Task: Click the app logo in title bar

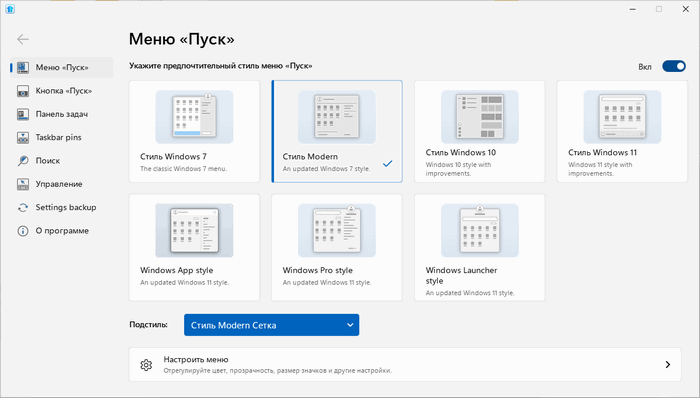Action: point(10,9)
